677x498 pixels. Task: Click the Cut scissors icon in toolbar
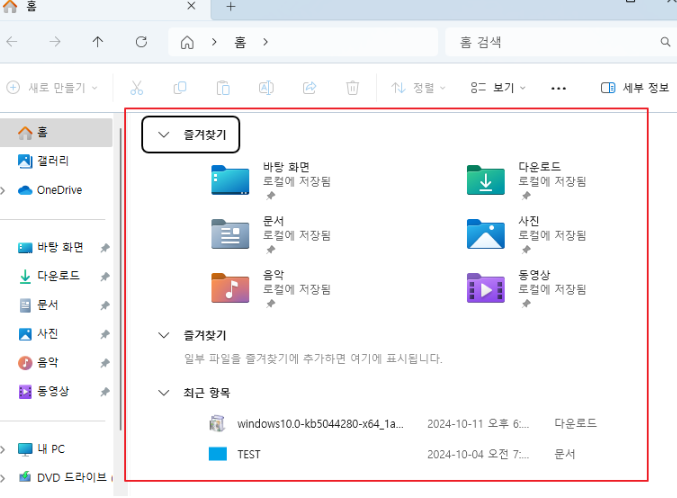click(x=137, y=88)
